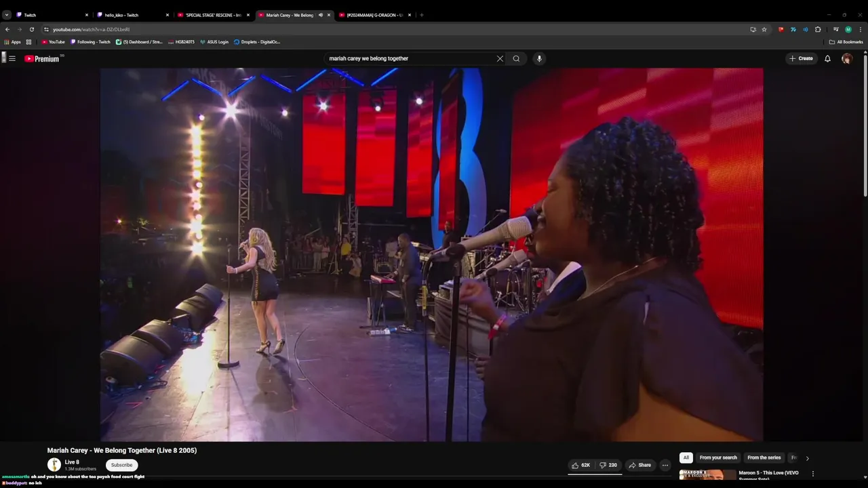This screenshot has height=488, width=868.
Task: Open the Extensions puzzle-piece menu
Action: (818, 29)
